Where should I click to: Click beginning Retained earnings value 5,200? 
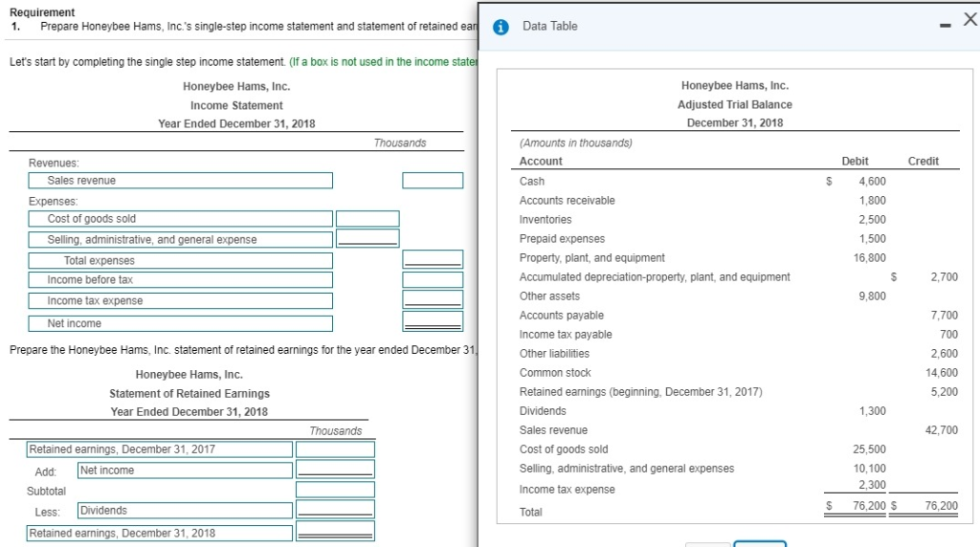click(944, 392)
